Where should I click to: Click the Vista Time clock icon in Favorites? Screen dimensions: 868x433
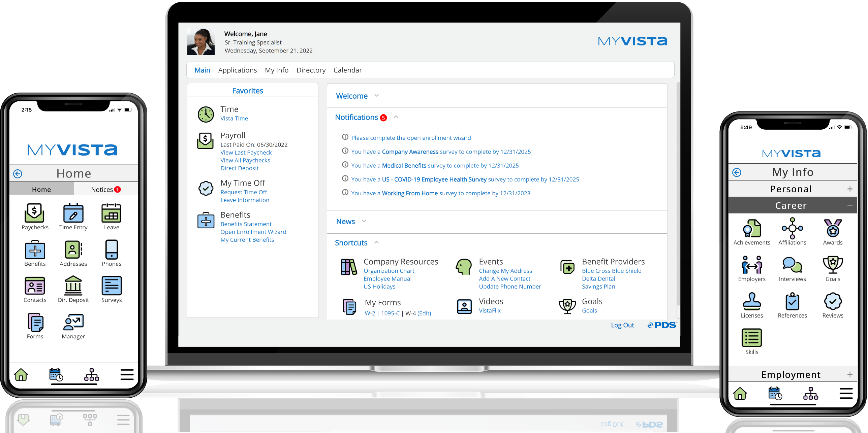[206, 114]
